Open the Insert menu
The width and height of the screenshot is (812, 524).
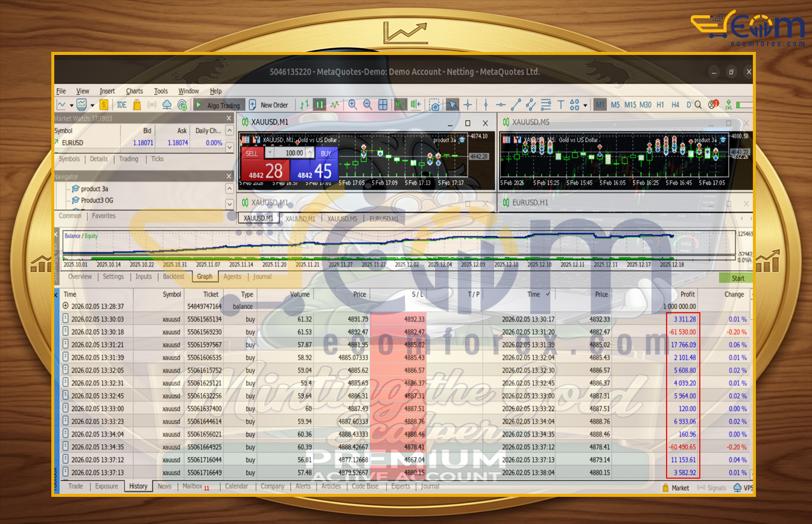107,91
